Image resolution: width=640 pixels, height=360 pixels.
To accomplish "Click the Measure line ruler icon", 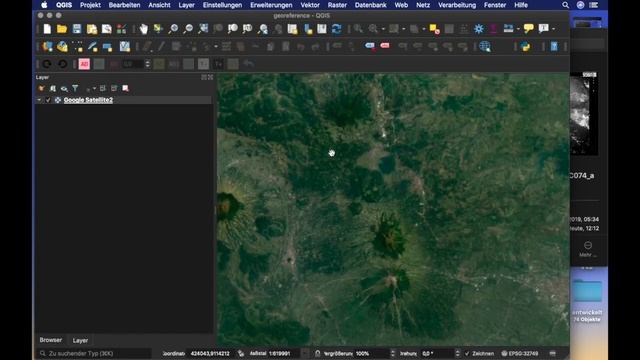I will click(509, 29).
